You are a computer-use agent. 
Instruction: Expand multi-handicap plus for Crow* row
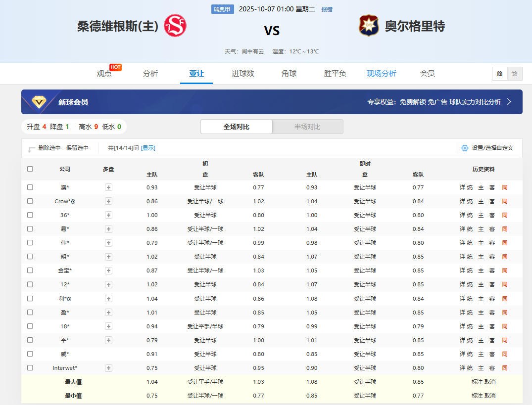click(x=108, y=201)
